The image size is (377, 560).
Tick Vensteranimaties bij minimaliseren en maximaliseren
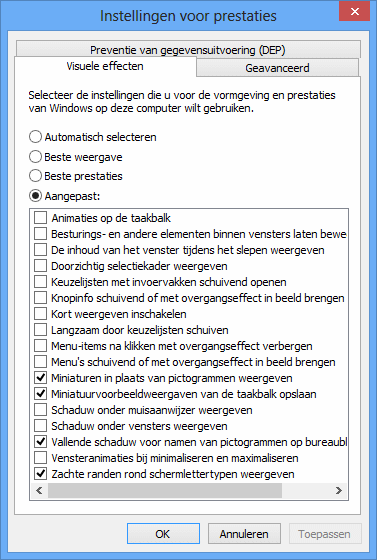40,458
